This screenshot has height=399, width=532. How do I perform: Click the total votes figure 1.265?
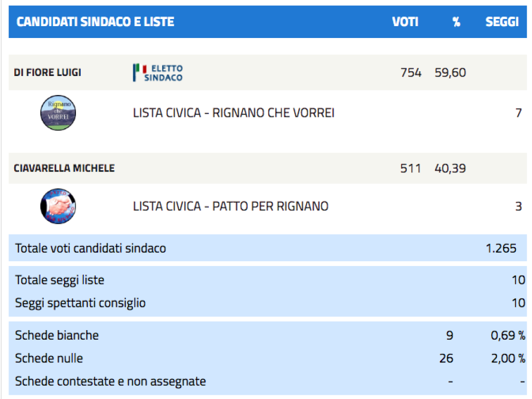[x=501, y=248]
